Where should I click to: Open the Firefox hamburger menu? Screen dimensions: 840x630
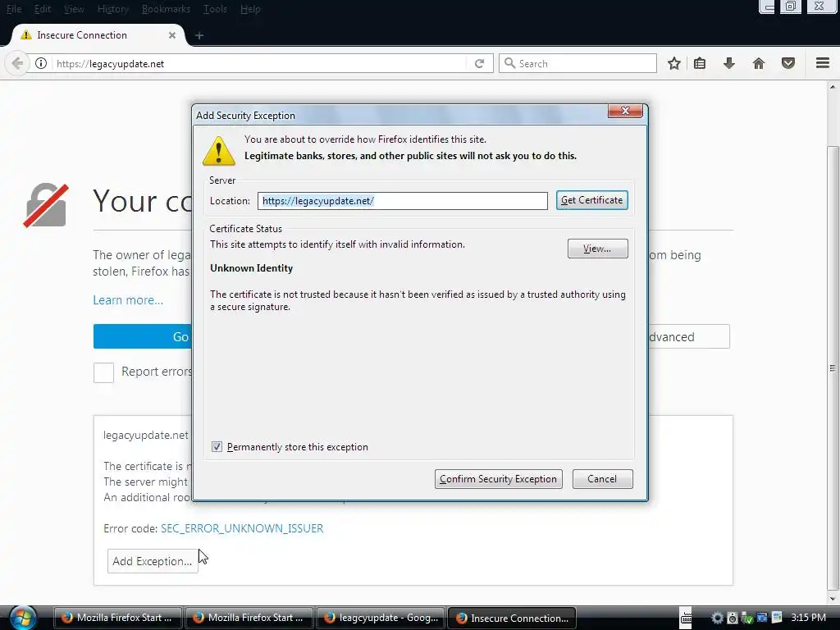pos(823,63)
